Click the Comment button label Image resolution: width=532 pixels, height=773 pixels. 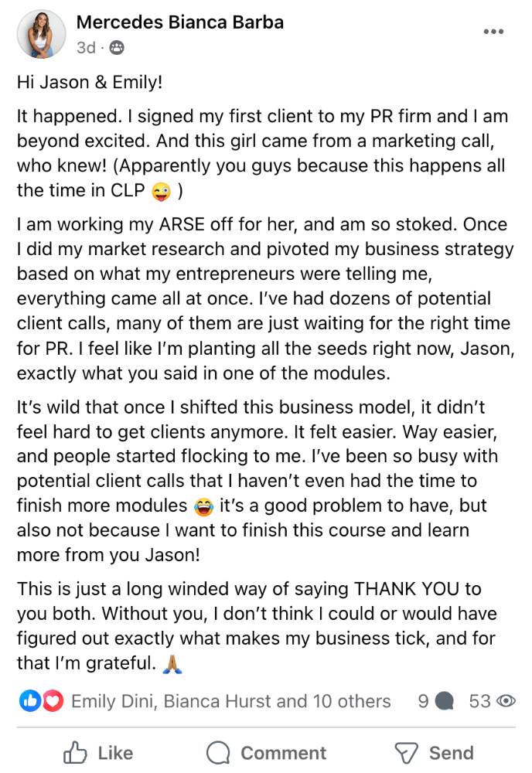284,753
